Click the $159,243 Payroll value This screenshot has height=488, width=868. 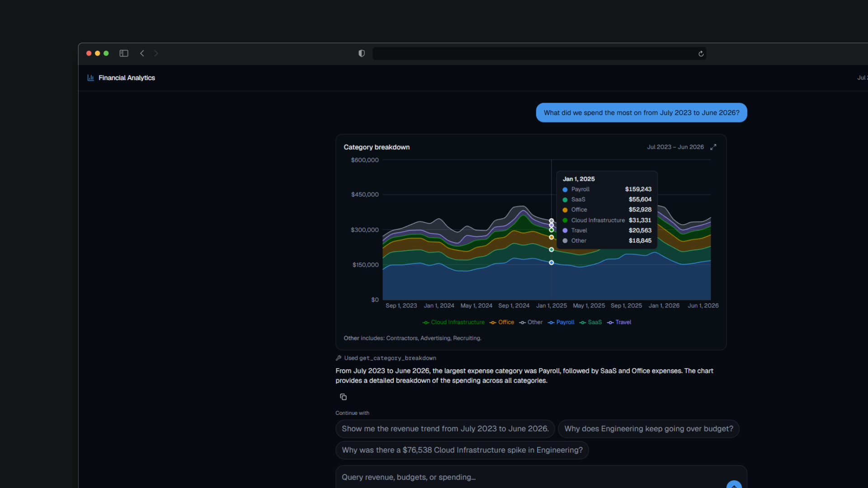[x=638, y=189]
